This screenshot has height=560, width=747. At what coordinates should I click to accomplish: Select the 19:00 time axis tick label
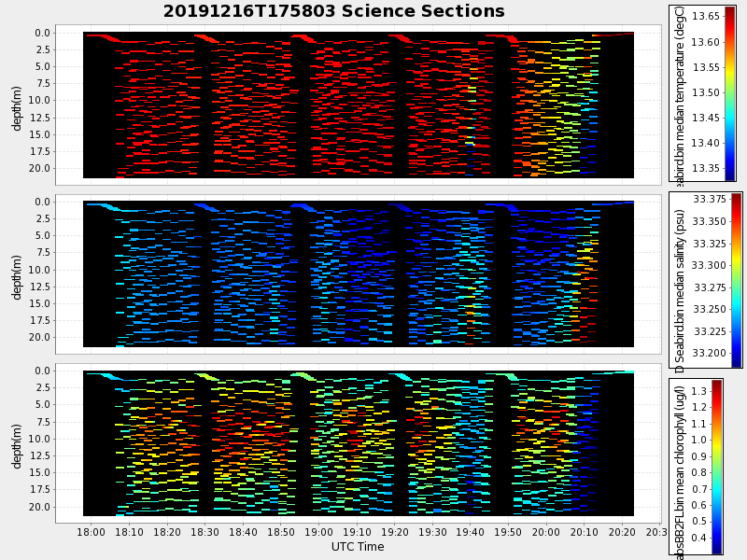[x=319, y=532]
